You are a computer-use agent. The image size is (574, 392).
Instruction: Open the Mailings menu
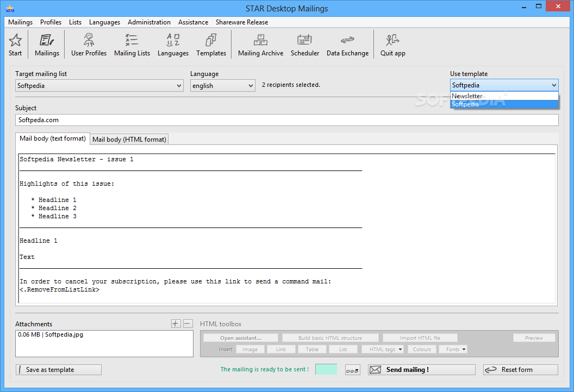click(21, 22)
